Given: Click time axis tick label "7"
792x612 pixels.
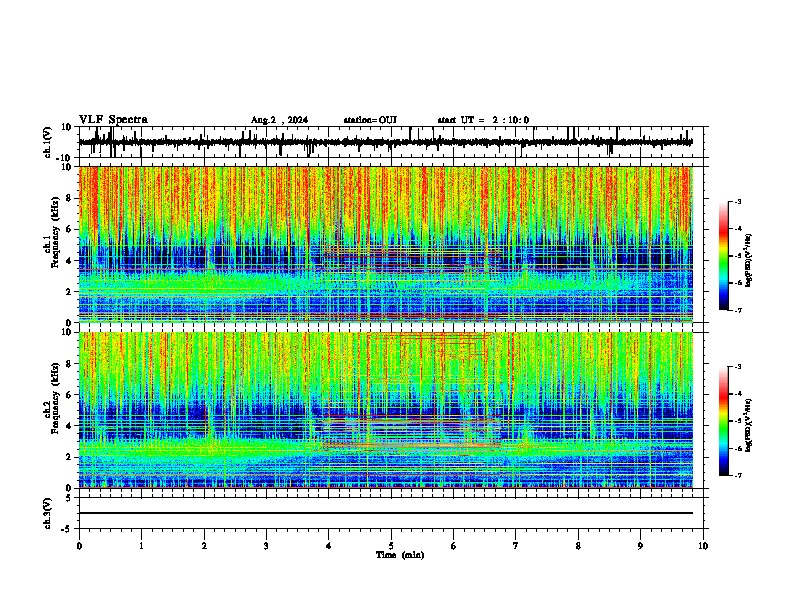Looking at the screenshot, I should 516,546.
